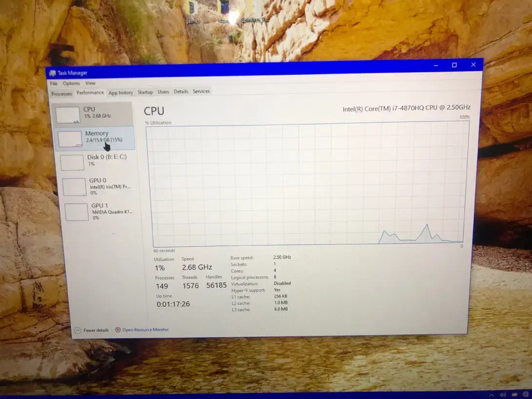Click the processes count 149
The width and height of the screenshot is (532, 399).
point(162,286)
